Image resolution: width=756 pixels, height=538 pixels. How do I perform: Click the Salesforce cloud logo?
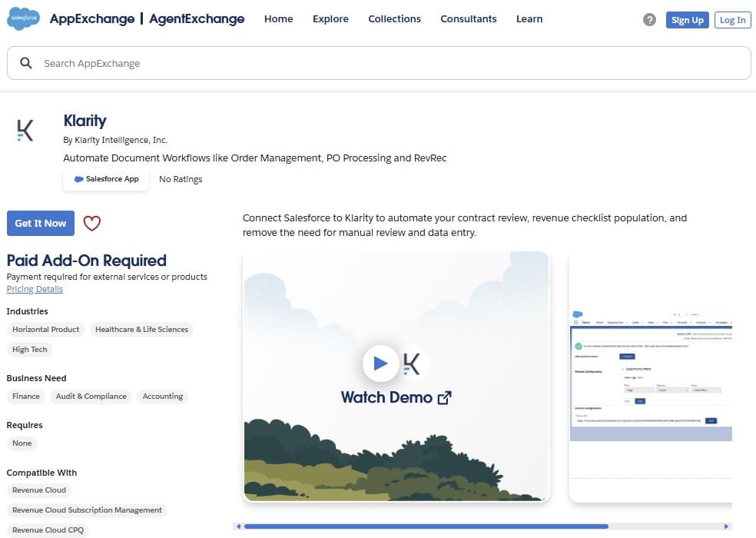pos(24,18)
